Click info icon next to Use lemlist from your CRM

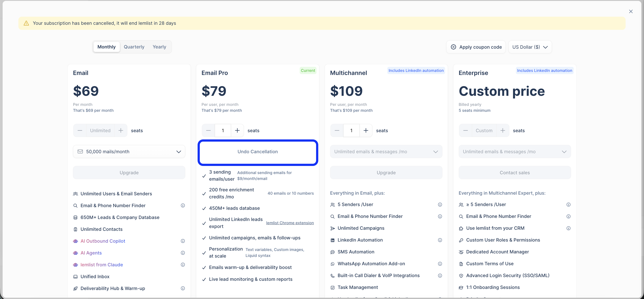click(x=568, y=228)
